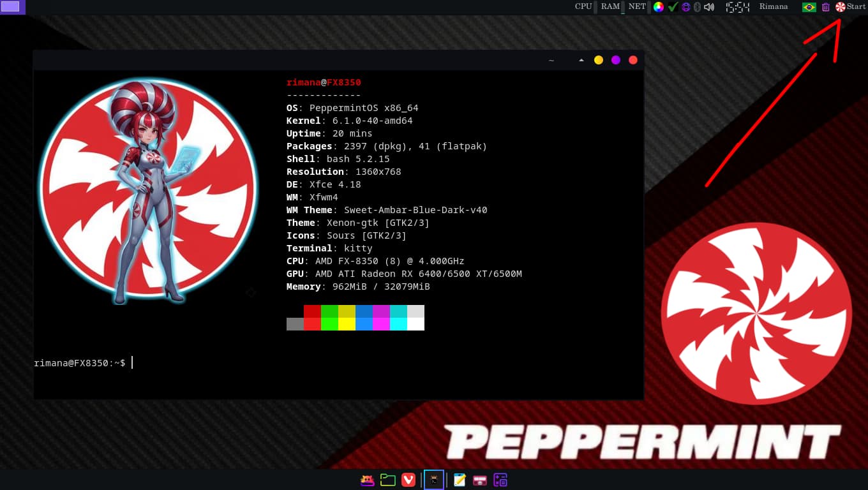Click the digital clock in top panel

pyautogui.click(x=737, y=7)
